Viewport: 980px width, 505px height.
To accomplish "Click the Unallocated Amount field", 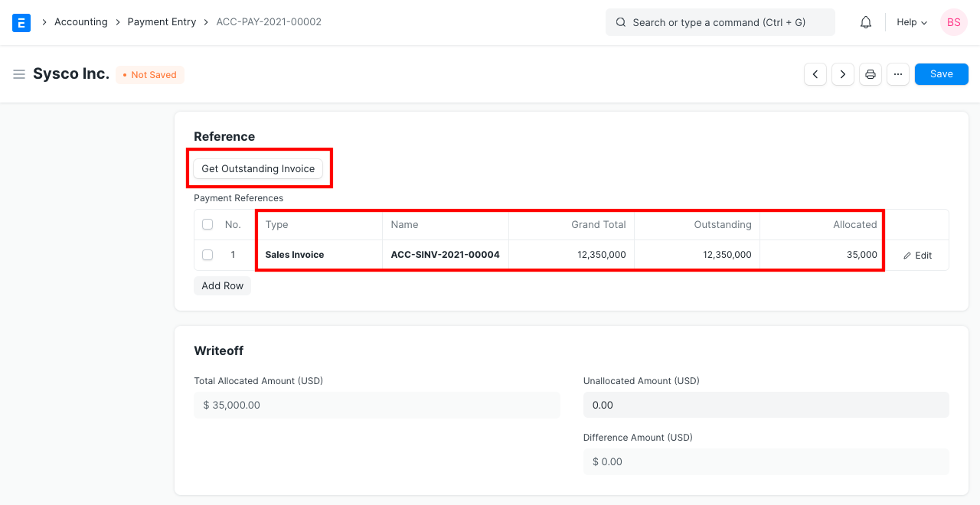I will 766,405.
